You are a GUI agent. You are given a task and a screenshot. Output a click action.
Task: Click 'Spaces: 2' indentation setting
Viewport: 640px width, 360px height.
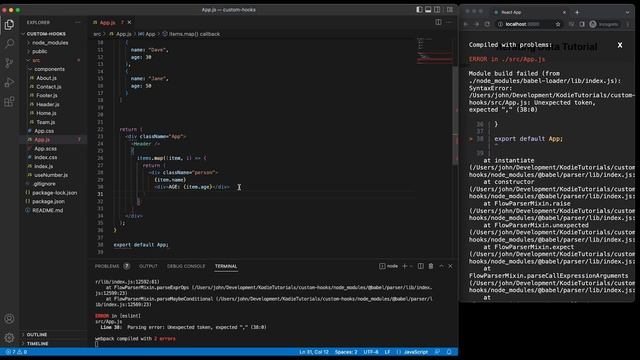pyautogui.click(x=346, y=352)
